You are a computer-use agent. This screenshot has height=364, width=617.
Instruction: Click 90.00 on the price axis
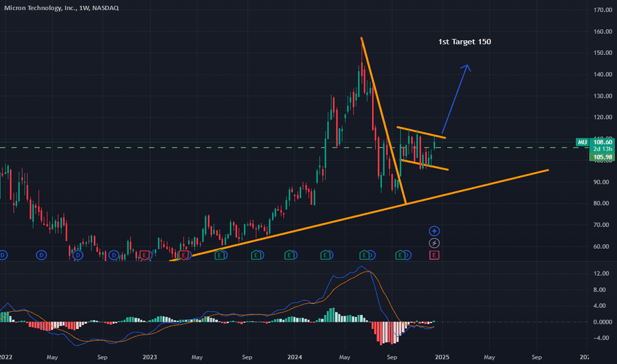602,182
